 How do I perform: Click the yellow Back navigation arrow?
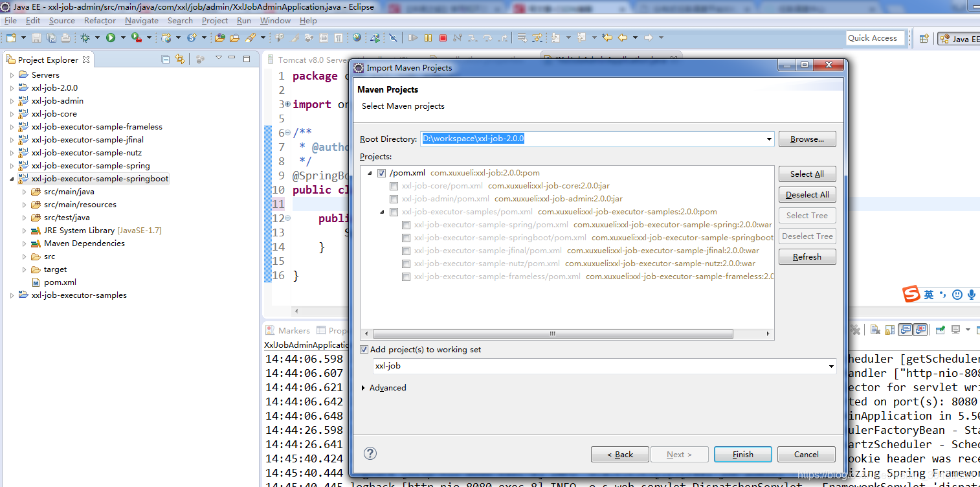623,38
